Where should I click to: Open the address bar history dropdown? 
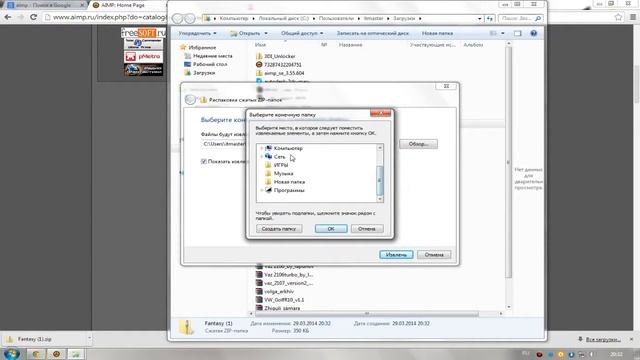point(480,18)
